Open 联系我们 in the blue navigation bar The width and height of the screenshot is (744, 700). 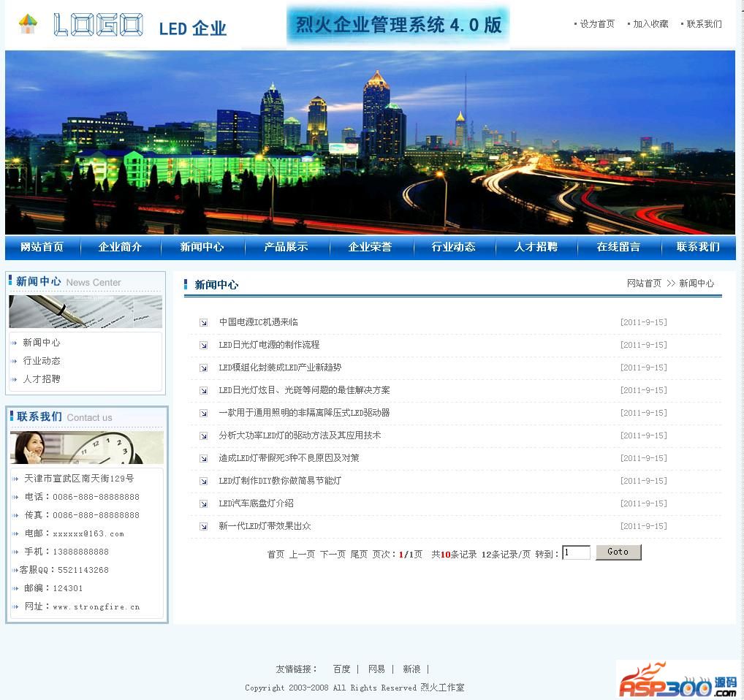(x=699, y=247)
